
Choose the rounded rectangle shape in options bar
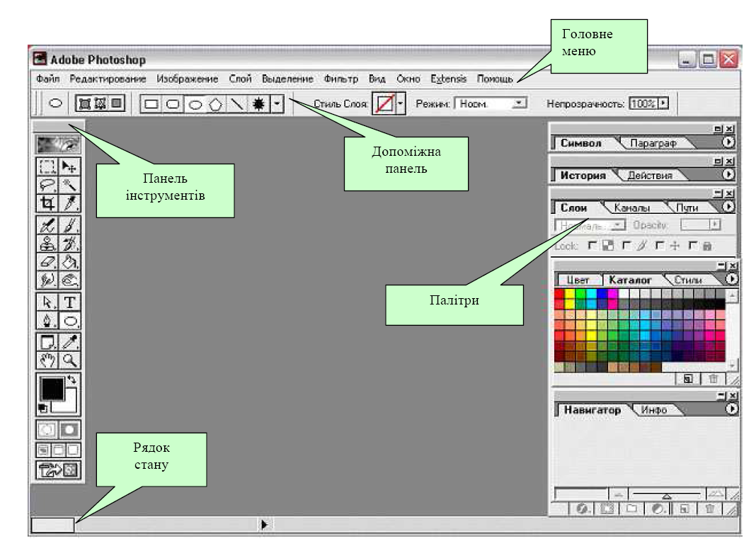pyautogui.click(x=173, y=103)
